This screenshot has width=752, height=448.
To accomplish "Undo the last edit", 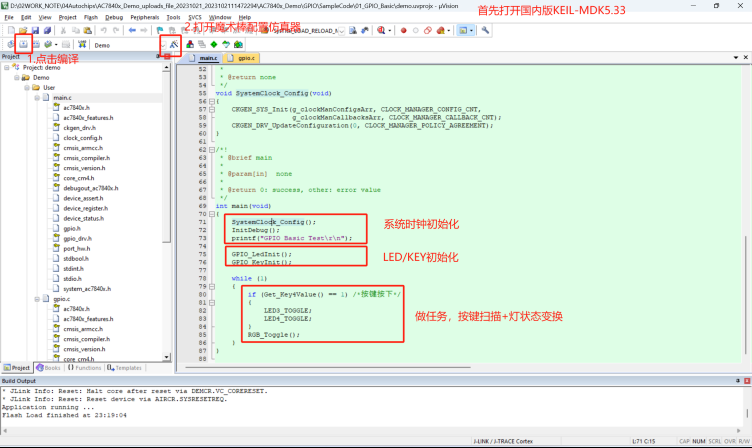I will (104, 30).
